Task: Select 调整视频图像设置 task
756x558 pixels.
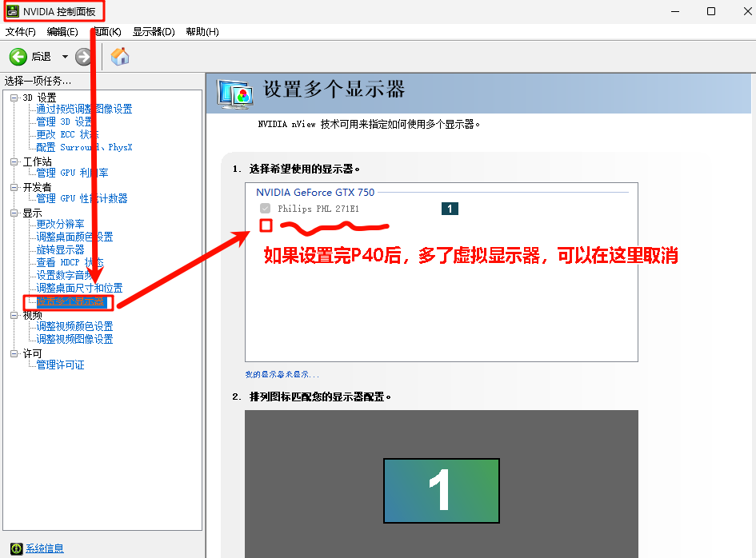Action: pyautogui.click(x=74, y=339)
